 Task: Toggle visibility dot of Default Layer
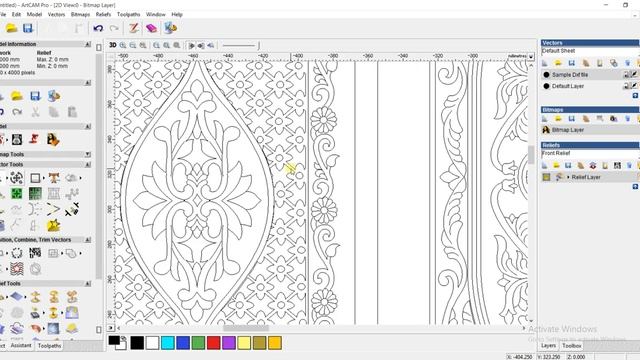547,86
